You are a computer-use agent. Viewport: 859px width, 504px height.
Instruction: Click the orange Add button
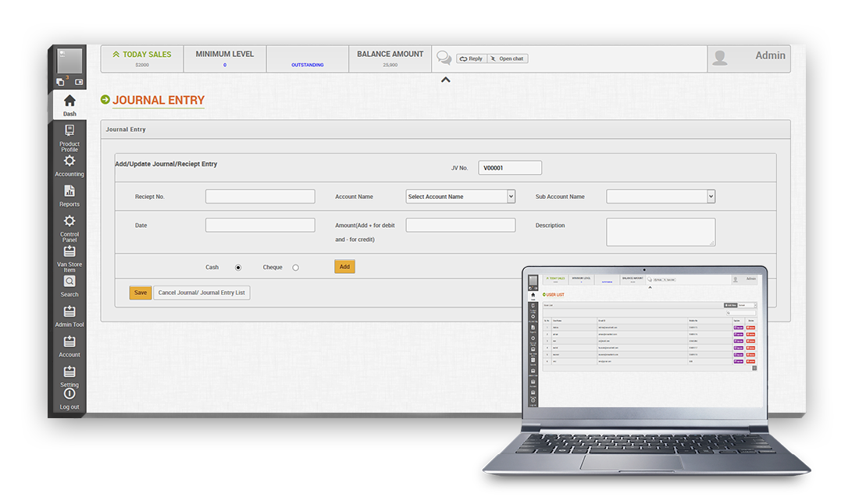[x=344, y=267]
